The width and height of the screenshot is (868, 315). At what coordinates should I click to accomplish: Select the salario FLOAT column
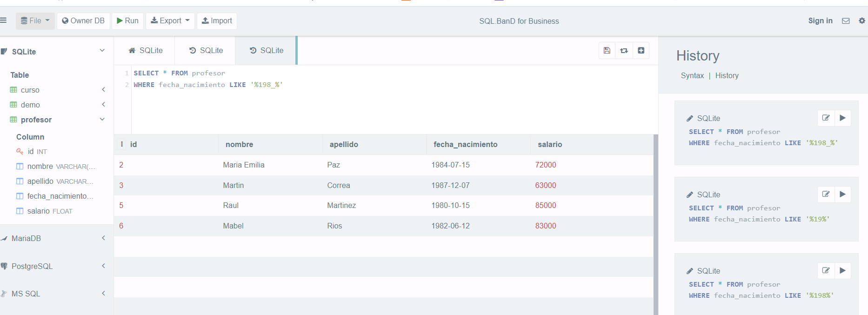coord(50,211)
